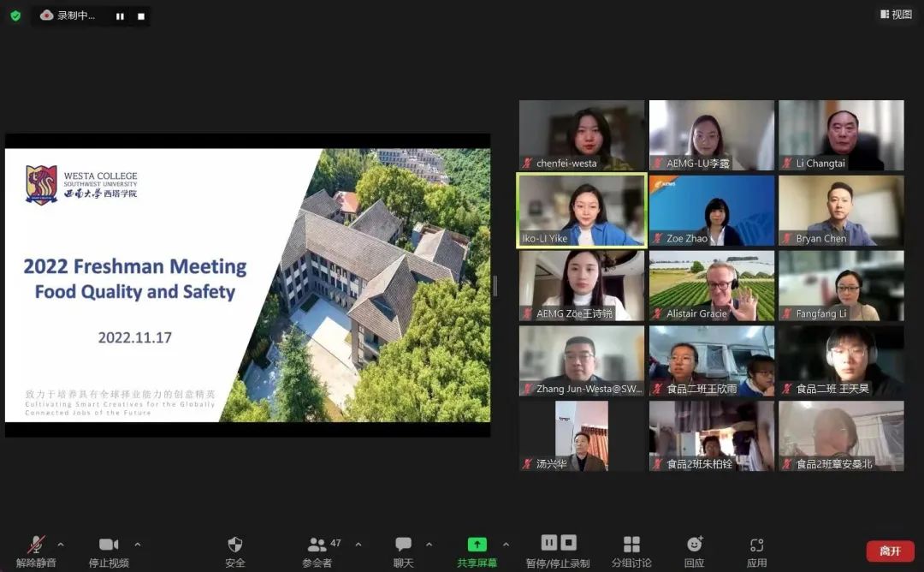924x572 pixels.
Task: Open 分组讨论 breakout rooms
Action: coord(631,545)
